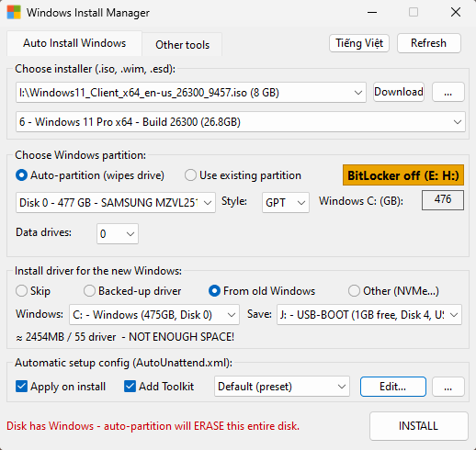Image resolution: width=476 pixels, height=450 pixels.
Task: Select Use existing partition radio button
Action: pyautogui.click(x=243, y=175)
